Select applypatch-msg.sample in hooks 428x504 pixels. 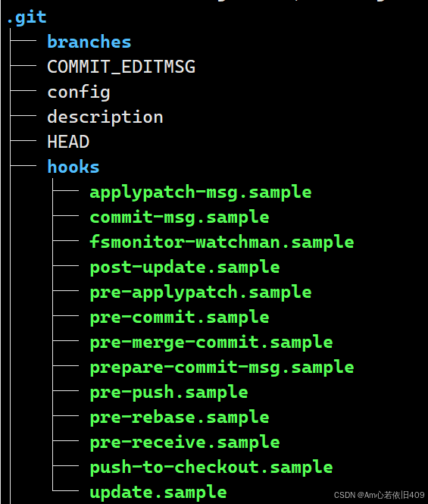click(201, 193)
